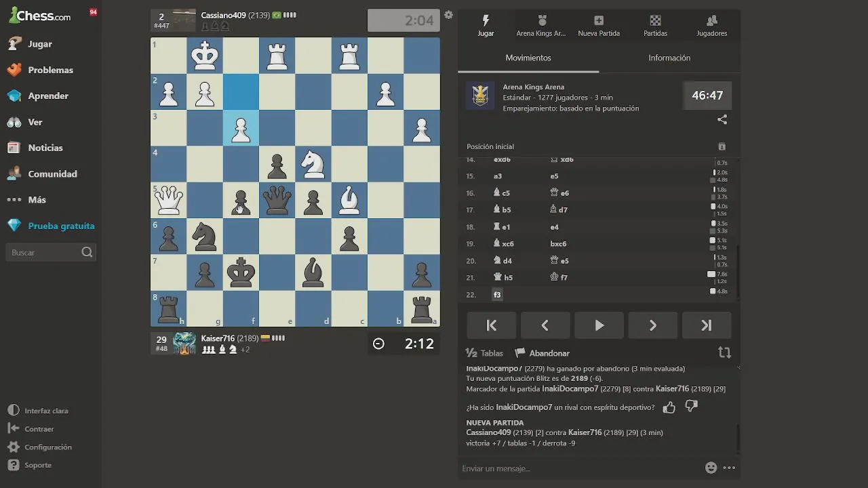Offer a draw with Tablas
Image resolution: width=868 pixels, height=488 pixels.
pos(484,353)
